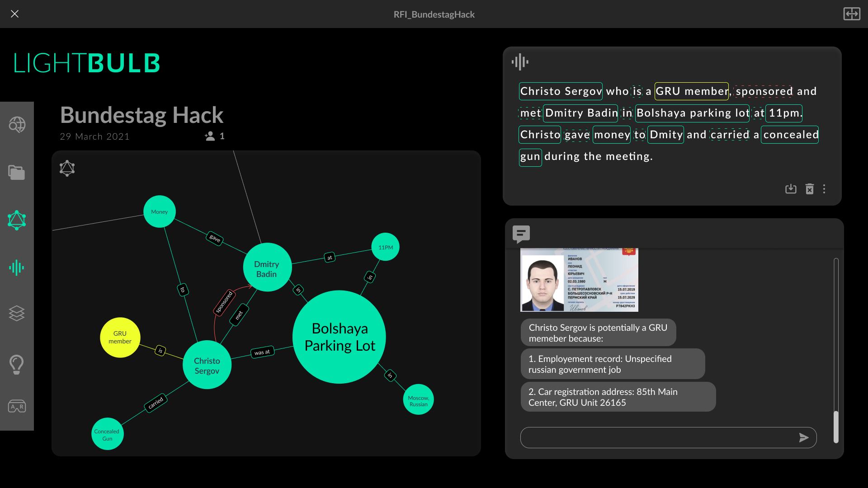Click the chat message panel icon
Screen dimensions: 868x488
521,234
